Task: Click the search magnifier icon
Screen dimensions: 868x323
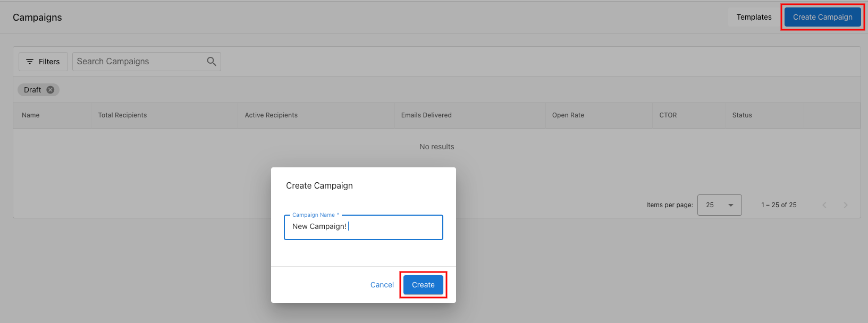Action: pyautogui.click(x=212, y=62)
